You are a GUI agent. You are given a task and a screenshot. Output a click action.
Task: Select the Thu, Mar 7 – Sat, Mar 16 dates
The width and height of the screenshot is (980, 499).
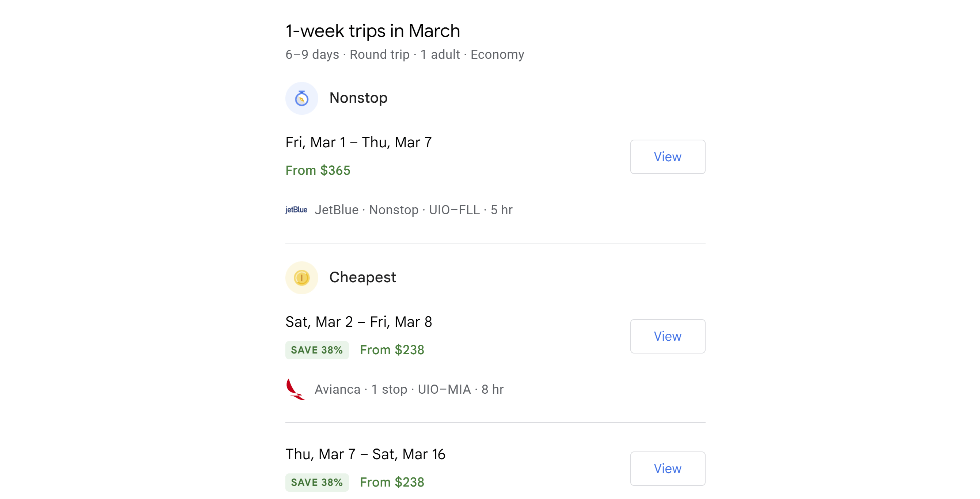click(x=365, y=454)
